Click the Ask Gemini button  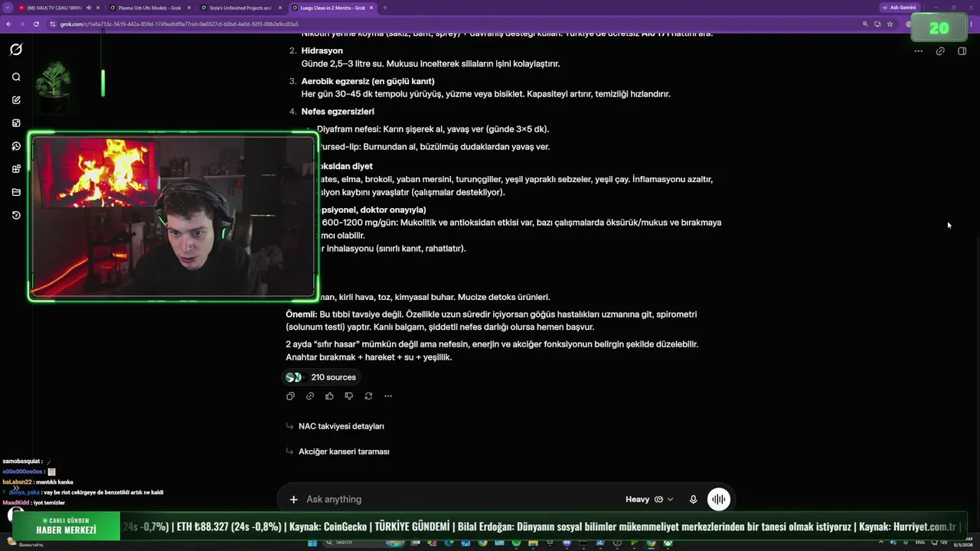tap(900, 8)
